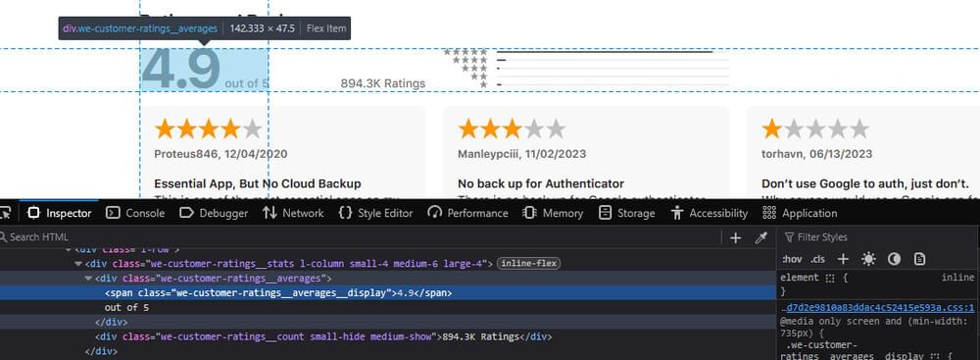The image size is (980, 360).
Task: Click review title 'No back up for Authenticator'
Action: coord(541,184)
